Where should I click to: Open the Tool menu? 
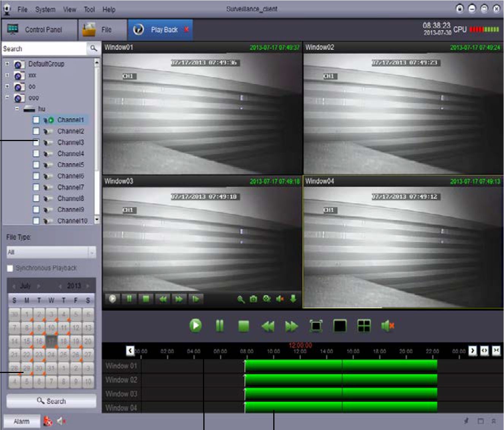tap(89, 9)
